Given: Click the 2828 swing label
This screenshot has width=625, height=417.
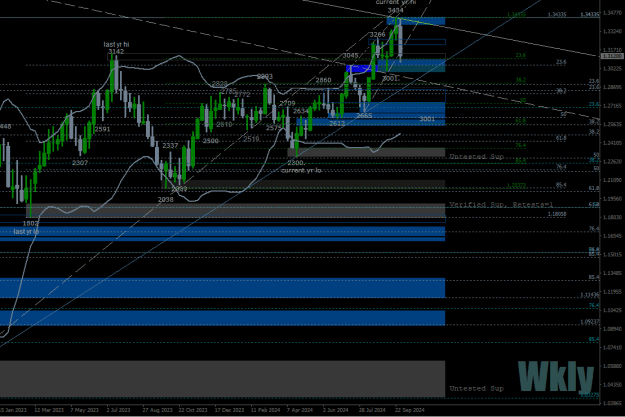Looking at the screenshot, I should [x=219, y=84].
